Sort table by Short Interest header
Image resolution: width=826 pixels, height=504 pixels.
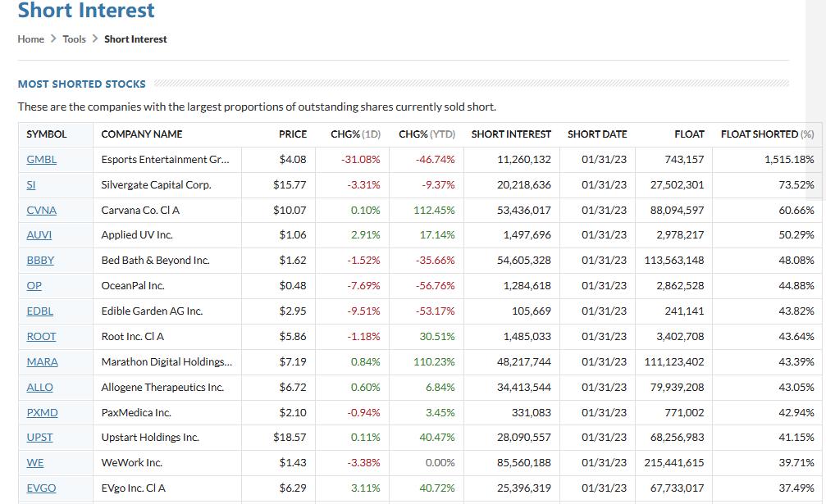511,134
